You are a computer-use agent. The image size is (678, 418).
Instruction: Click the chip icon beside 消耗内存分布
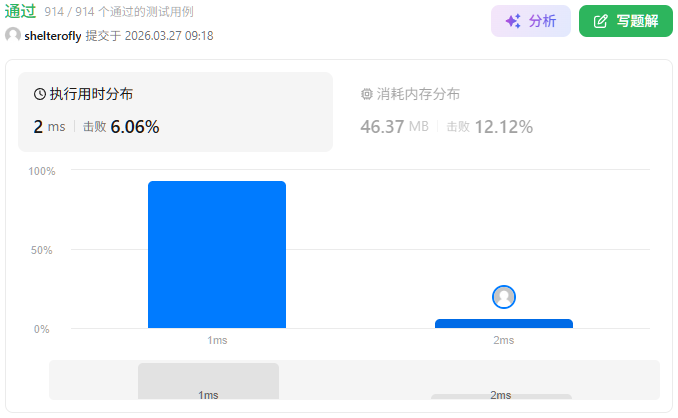366,94
